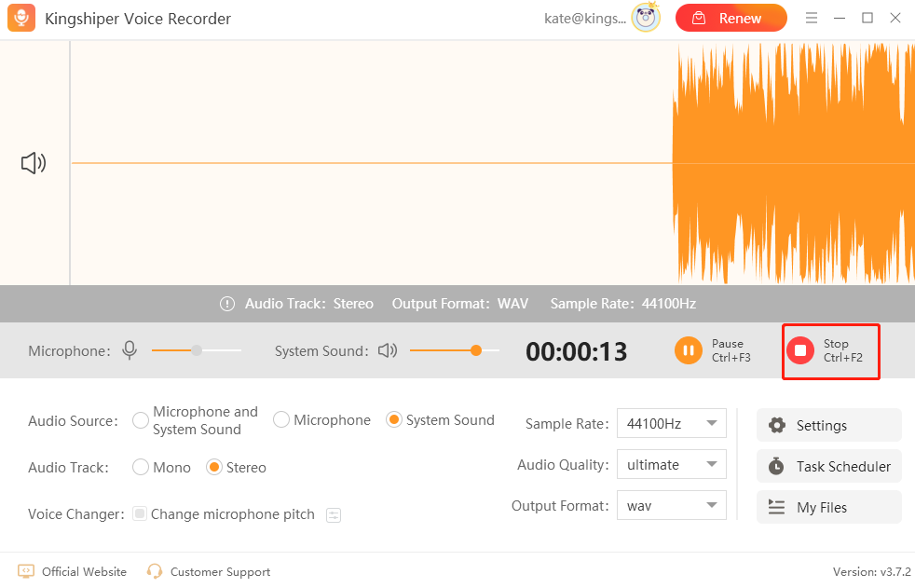Open Customer Support link

[x=209, y=571]
